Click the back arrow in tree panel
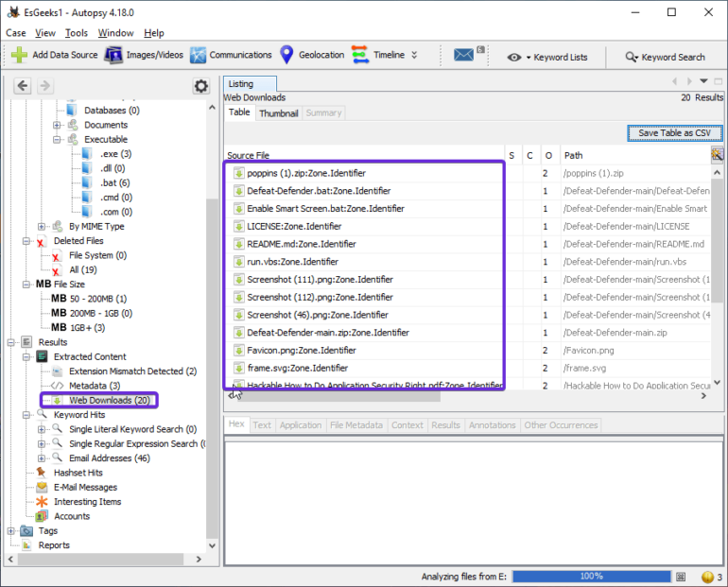This screenshot has height=587, width=728. point(24,86)
